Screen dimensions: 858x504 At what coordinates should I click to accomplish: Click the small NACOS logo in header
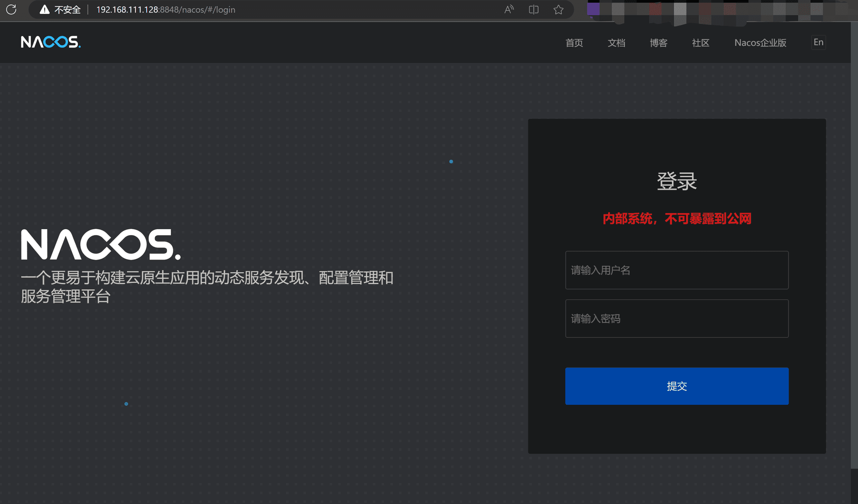[50, 42]
